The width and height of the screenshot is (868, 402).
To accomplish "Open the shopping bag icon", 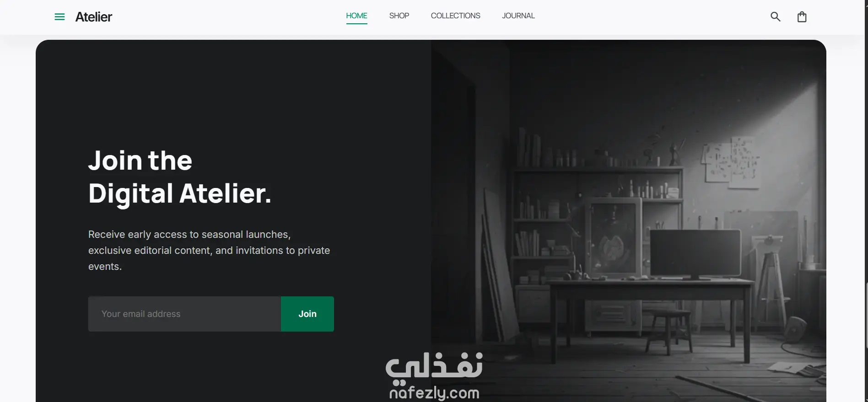I will 802,17.
